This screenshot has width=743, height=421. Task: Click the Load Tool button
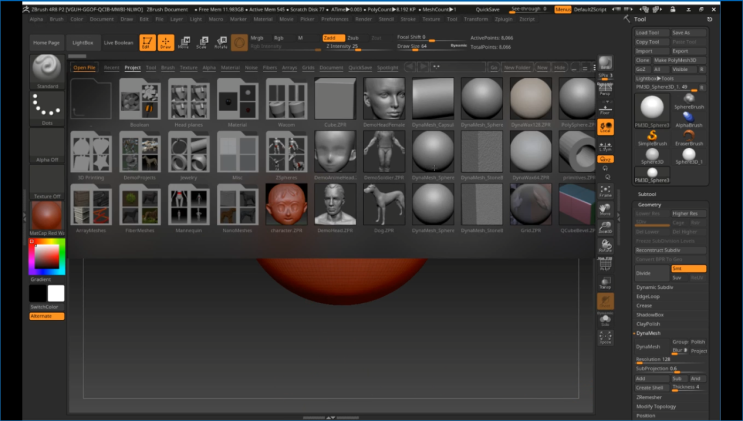[650, 33]
